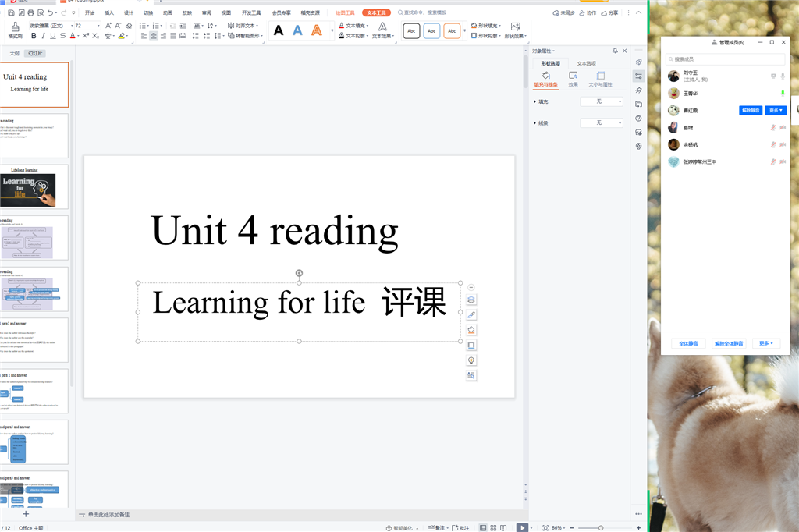Image resolution: width=799 pixels, height=532 pixels.
Task: Toggle underline formatting
Action: 53,36
